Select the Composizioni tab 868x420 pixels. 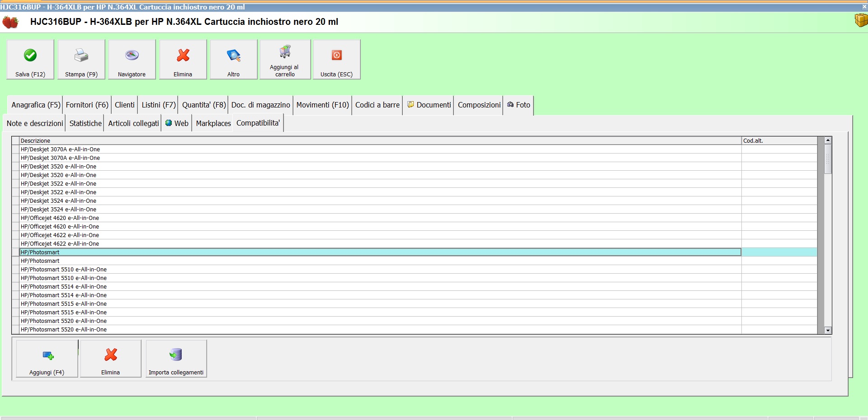[479, 105]
